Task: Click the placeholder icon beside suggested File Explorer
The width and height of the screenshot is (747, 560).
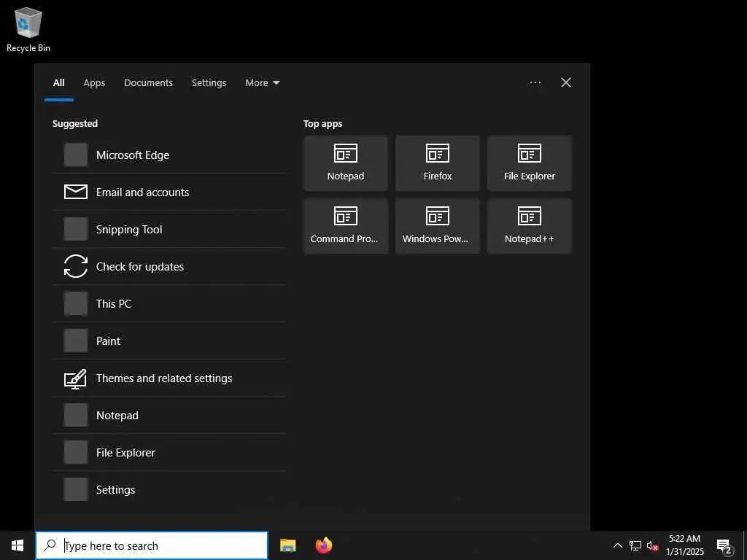Action: tap(76, 452)
